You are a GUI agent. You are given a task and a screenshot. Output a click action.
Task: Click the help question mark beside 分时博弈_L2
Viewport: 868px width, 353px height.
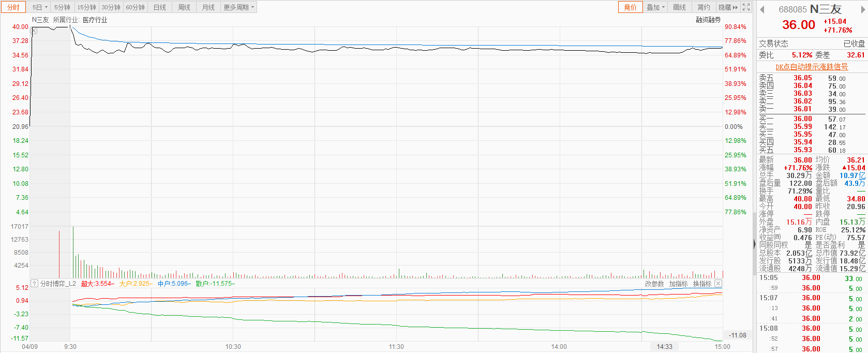(x=34, y=284)
